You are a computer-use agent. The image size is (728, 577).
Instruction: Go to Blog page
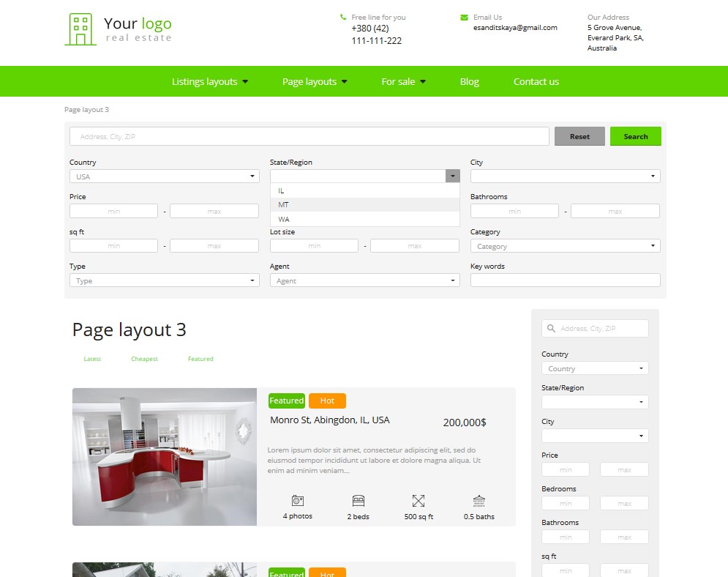click(x=470, y=81)
